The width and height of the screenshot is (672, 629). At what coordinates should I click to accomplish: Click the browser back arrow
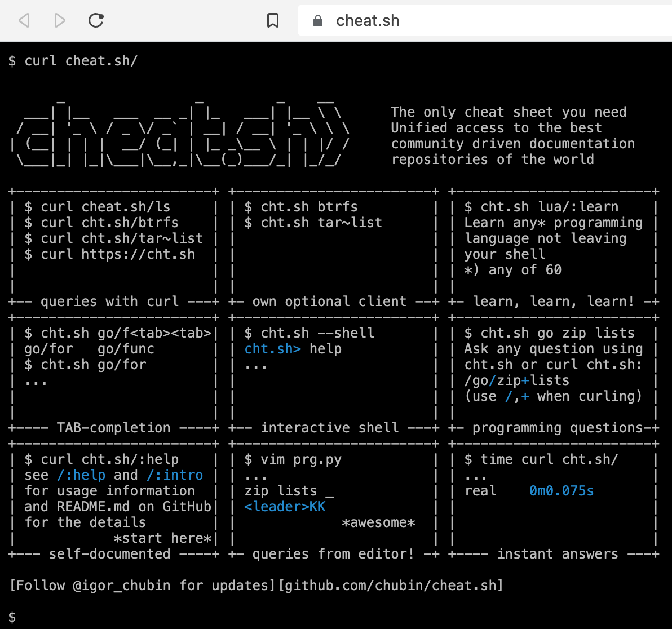[24, 20]
